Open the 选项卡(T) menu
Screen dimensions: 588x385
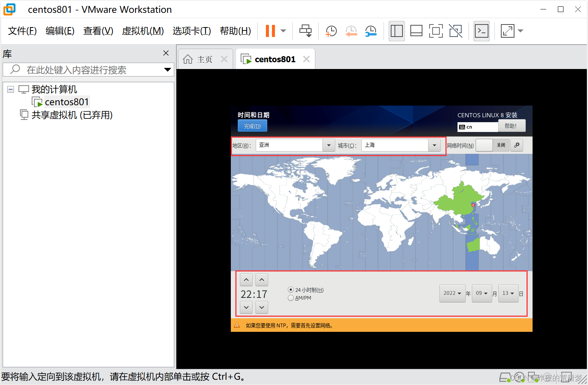(x=192, y=31)
